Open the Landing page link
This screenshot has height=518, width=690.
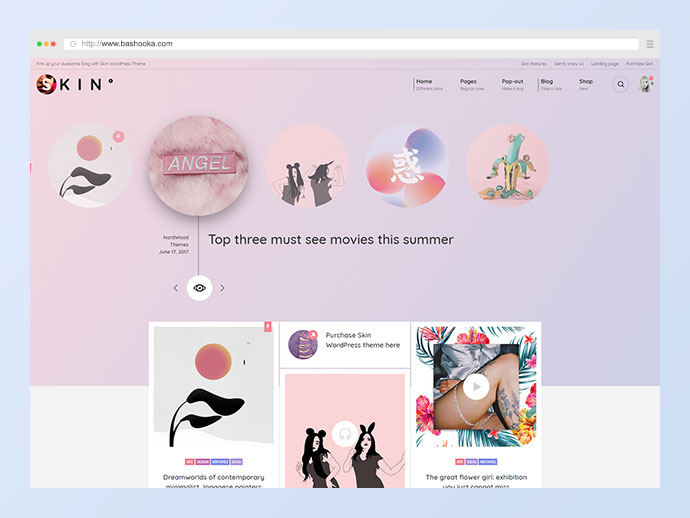pos(605,64)
